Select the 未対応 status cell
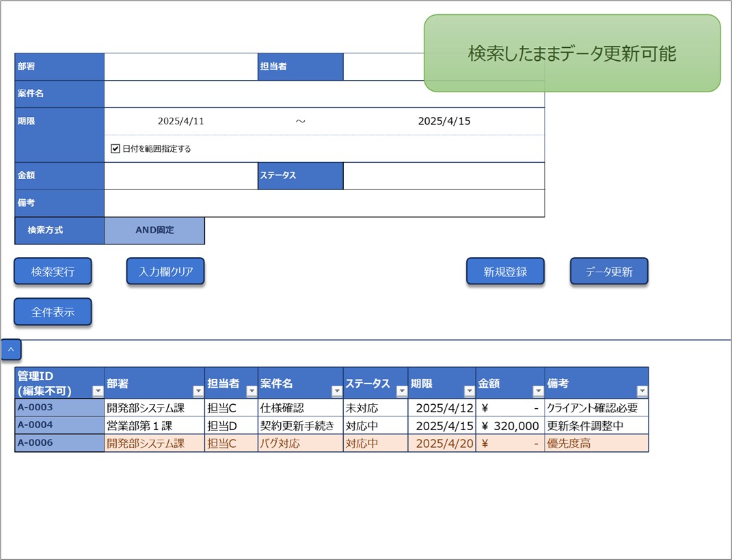 point(376,408)
